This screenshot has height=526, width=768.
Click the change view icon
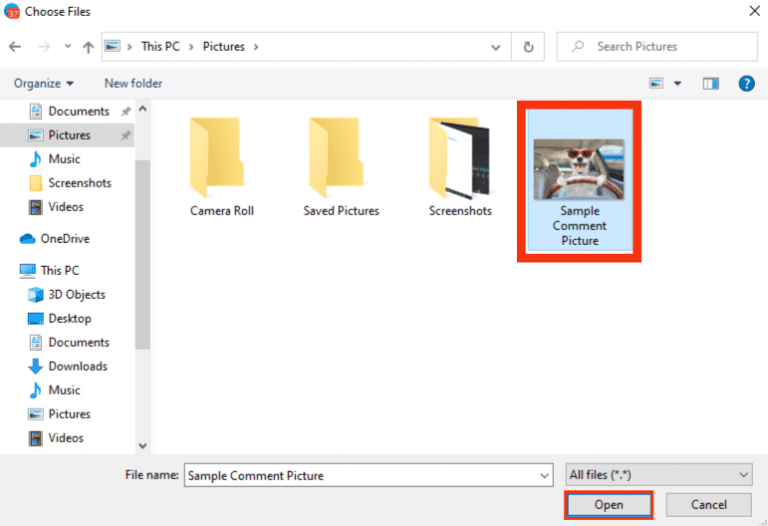[x=656, y=84]
